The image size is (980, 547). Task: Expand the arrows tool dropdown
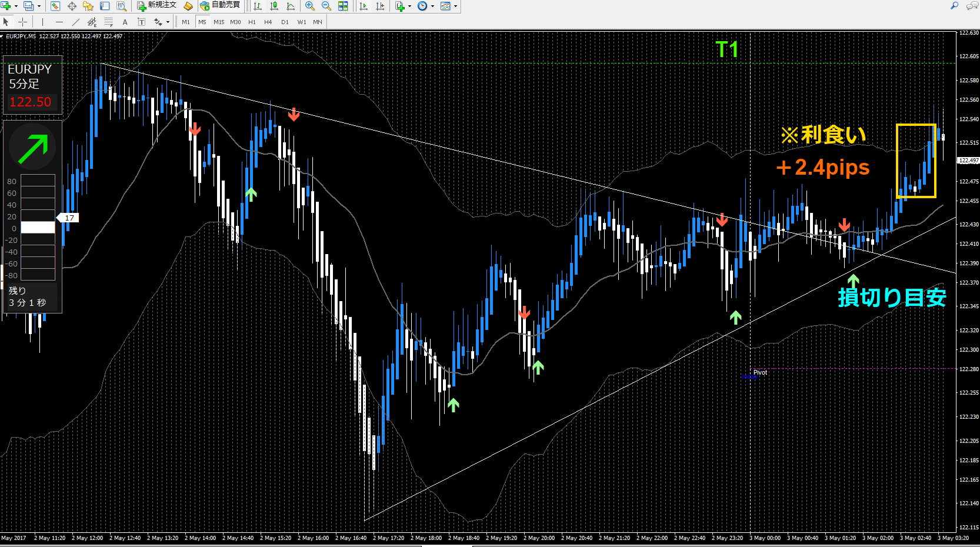[x=168, y=22]
